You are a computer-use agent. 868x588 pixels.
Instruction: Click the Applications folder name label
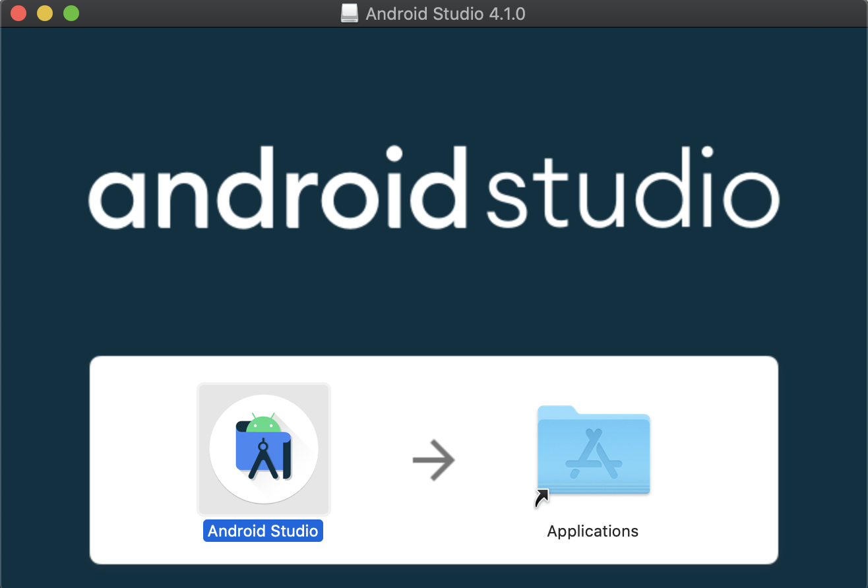coord(593,531)
